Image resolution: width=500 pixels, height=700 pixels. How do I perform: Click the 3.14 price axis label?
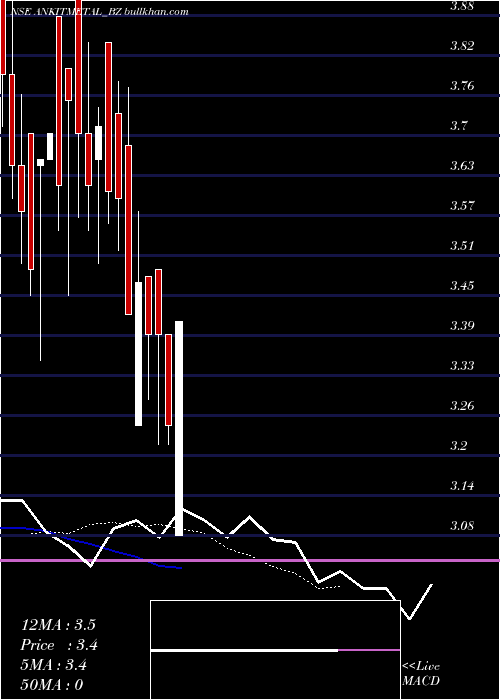pos(464,485)
